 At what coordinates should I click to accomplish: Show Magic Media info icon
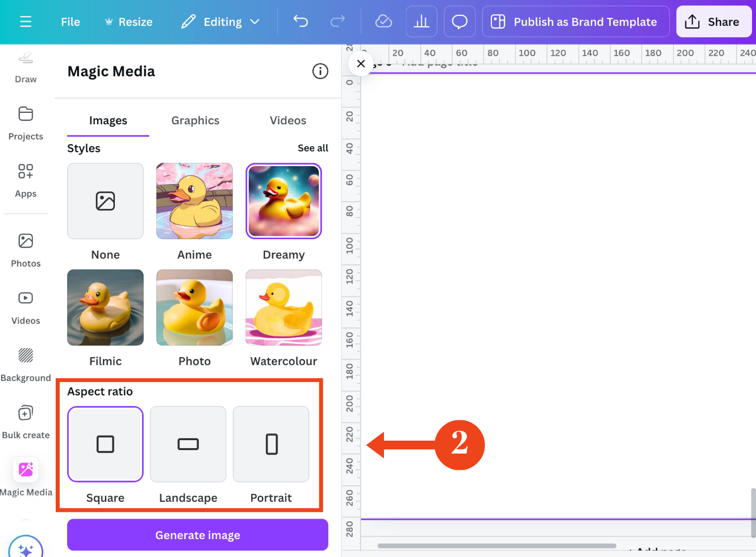coord(320,71)
